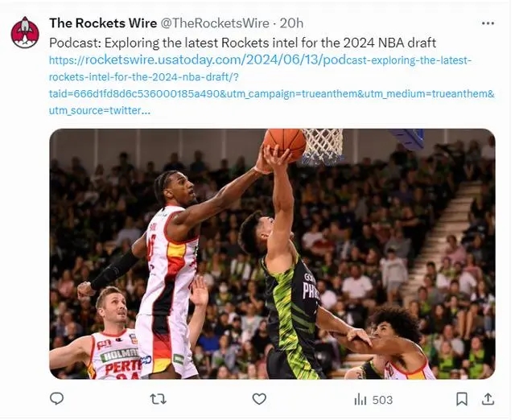Select the podcast tweet headline text

(243, 43)
